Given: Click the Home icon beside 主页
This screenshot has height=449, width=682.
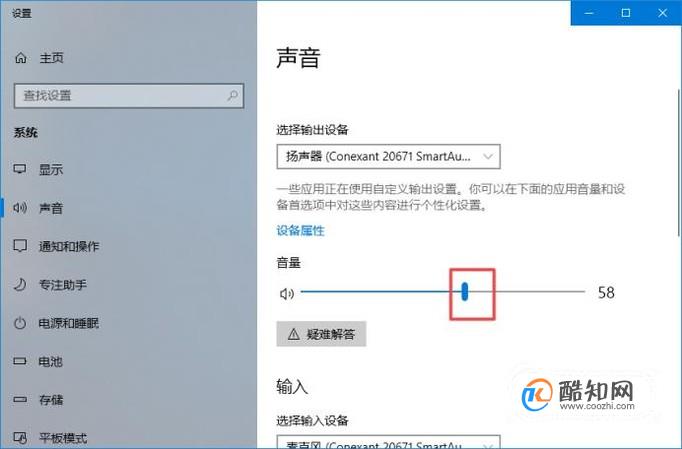Looking at the screenshot, I should point(20,57).
